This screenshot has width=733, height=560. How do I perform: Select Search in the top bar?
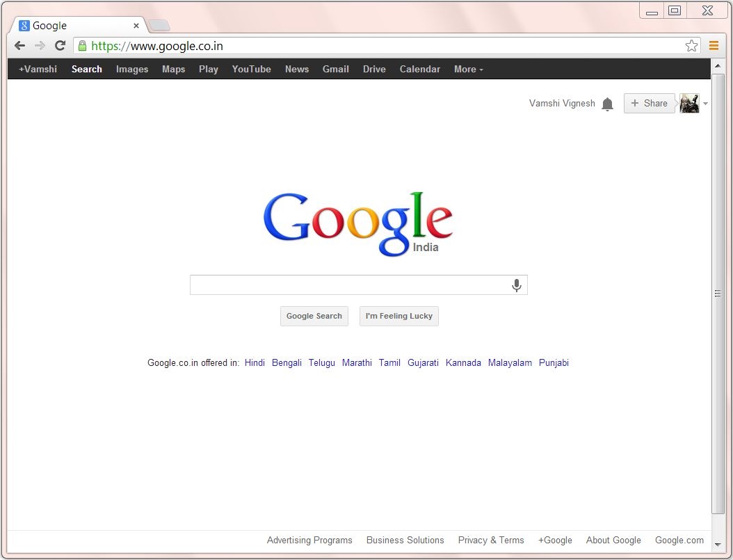(86, 69)
